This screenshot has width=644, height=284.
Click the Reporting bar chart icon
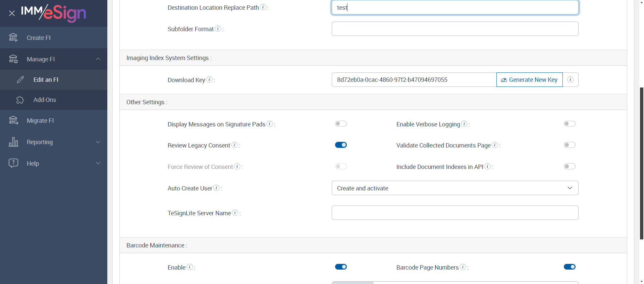click(x=13, y=142)
